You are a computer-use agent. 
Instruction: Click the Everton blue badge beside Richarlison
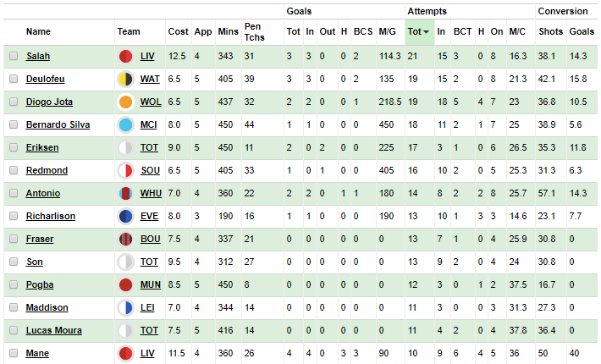[x=126, y=217]
